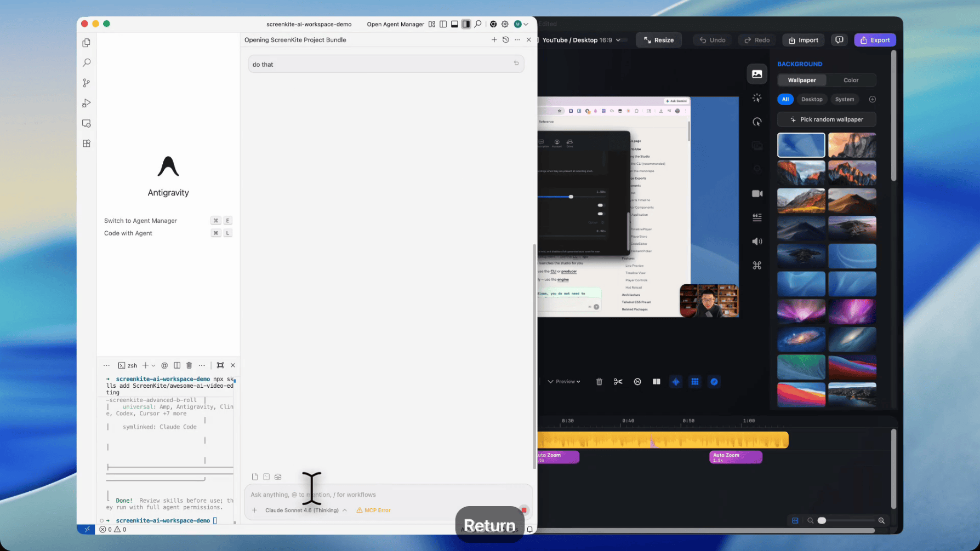Click Pick random wallpaper
The width and height of the screenshot is (980, 551).
click(x=827, y=119)
